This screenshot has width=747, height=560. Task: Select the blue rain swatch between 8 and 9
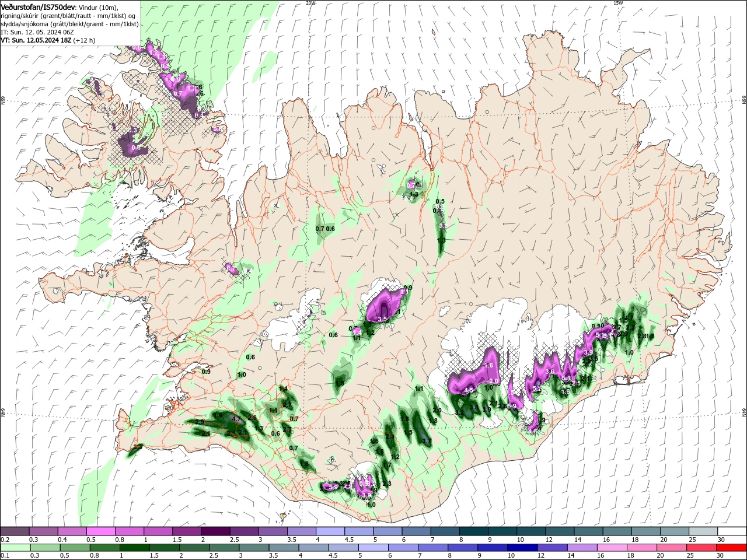click(462, 547)
